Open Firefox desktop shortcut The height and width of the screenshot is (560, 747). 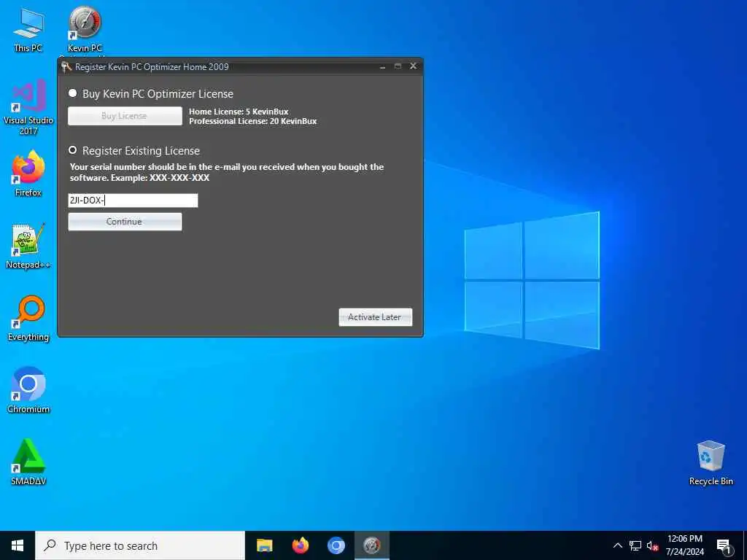click(28, 174)
